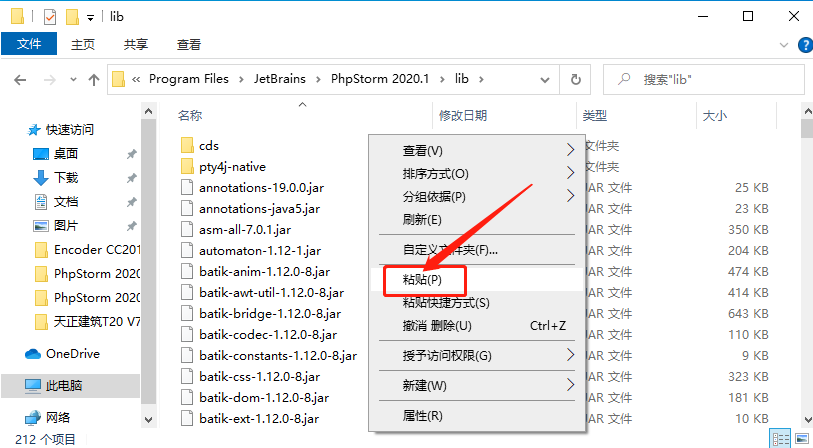Choose 自定义文件夹(F)... in context menu
Image resolution: width=813 pixels, height=448 pixels.
[x=477, y=250]
